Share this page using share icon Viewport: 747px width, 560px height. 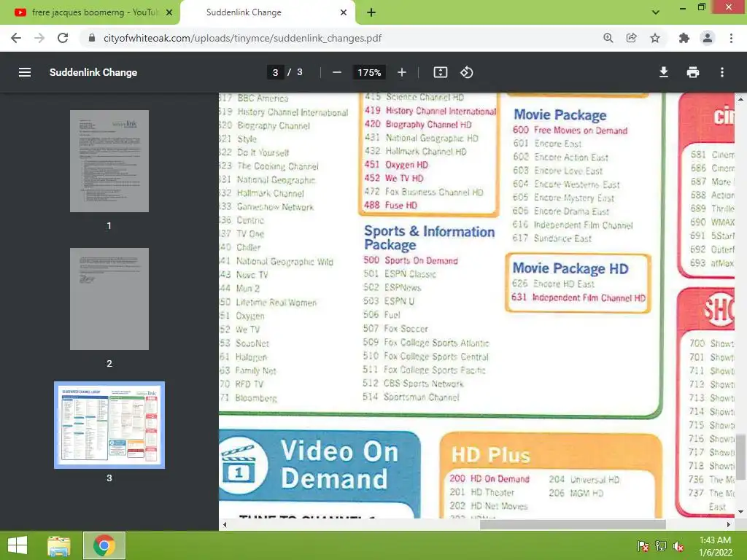[x=631, y=38]
